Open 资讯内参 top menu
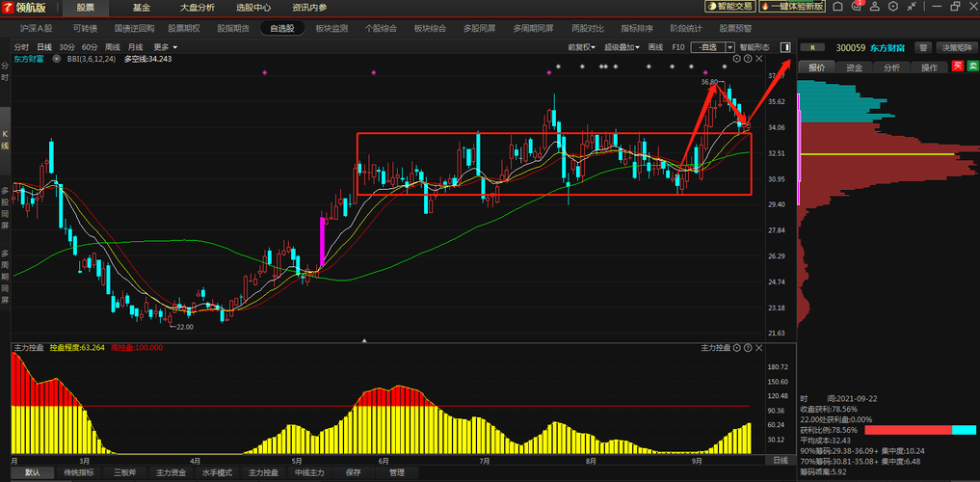This screenshot has height=482, width=980. tap(308, 8)
